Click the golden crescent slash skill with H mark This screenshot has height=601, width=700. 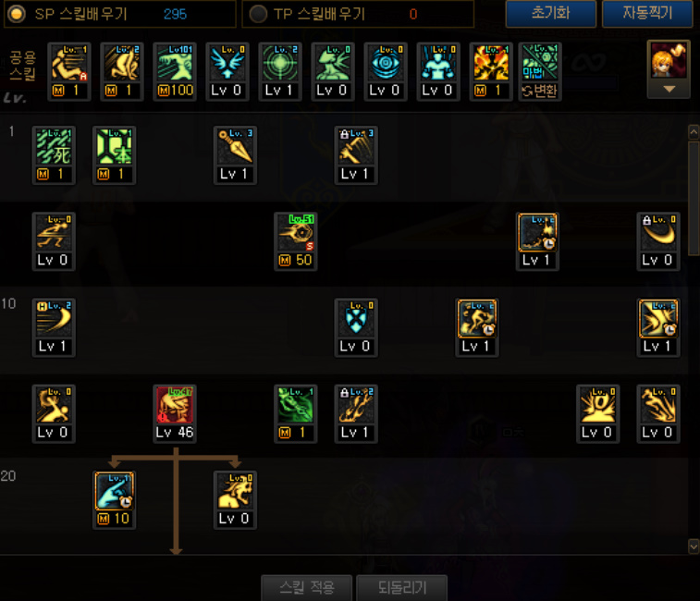pyautogui.click(x=54, y=327)
